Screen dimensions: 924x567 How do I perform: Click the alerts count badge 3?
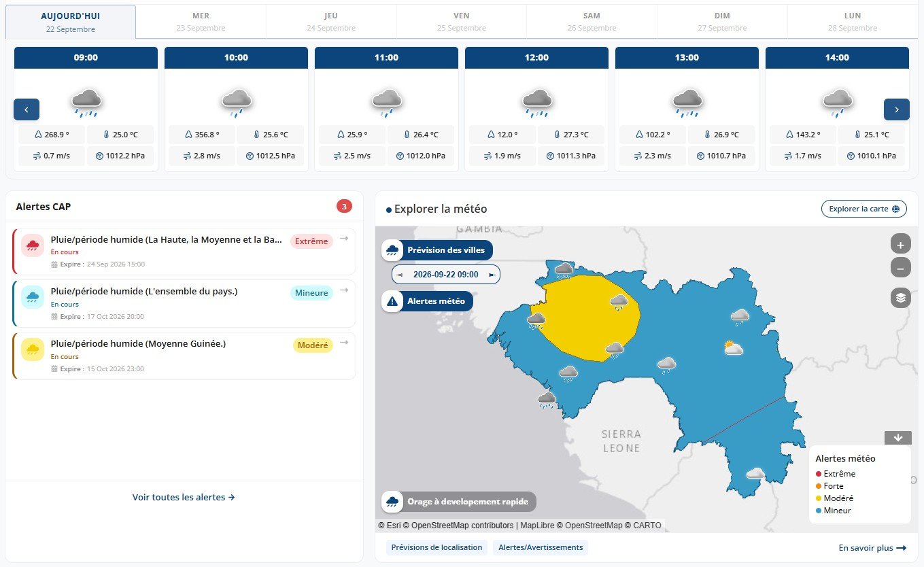point(344,206)
